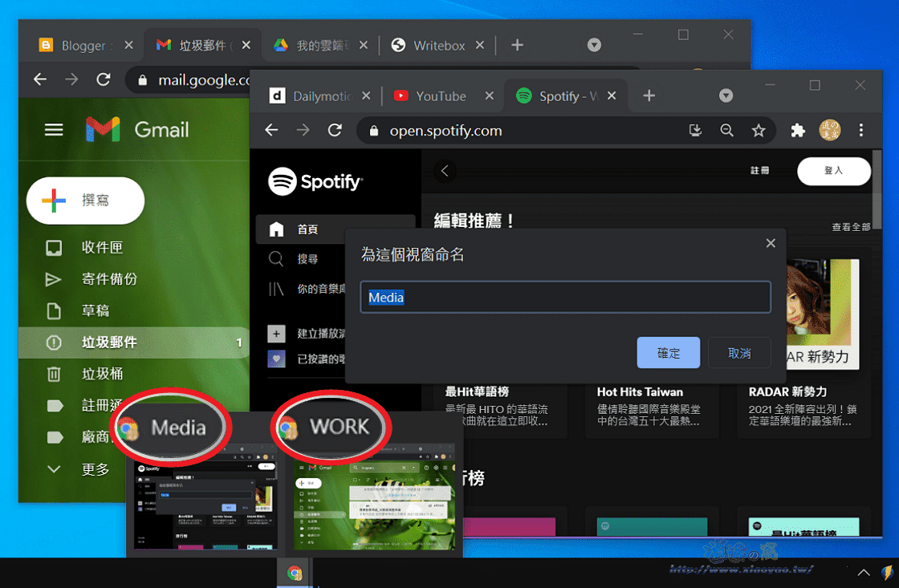899x588 pixels.
Task: Select the 垃圾郵件 spam folder
Action: [134, 343]
